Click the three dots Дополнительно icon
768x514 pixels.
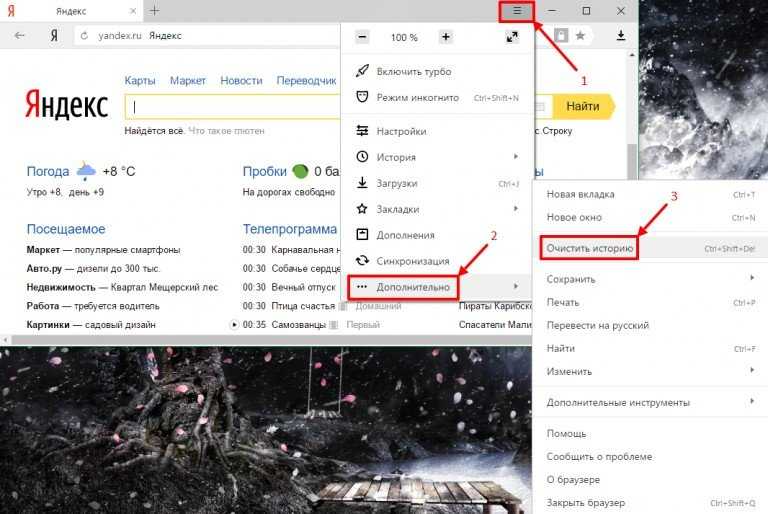[x=362, y=287]
